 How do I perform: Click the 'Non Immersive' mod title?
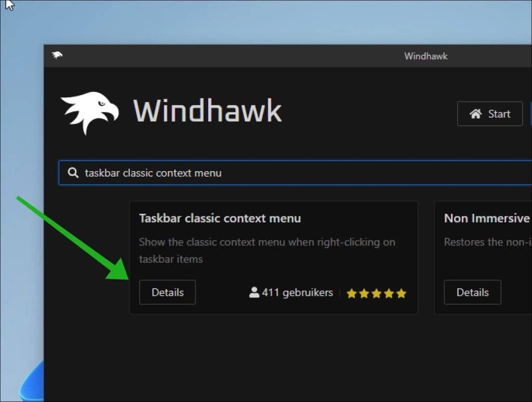point(487,218)
